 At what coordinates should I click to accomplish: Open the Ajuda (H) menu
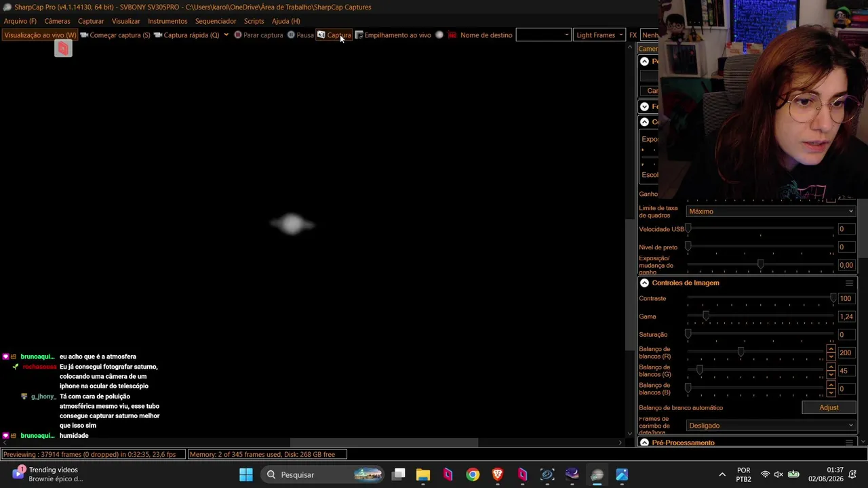point(285,21)
